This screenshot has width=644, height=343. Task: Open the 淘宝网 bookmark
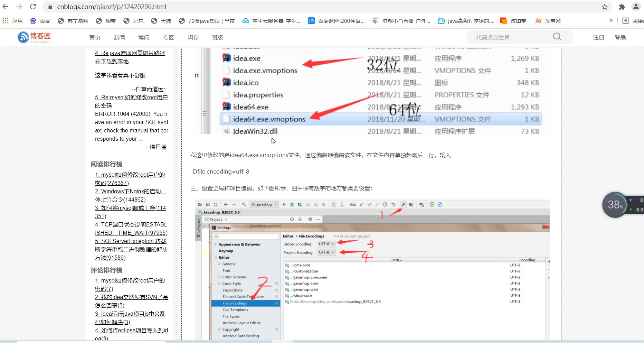[x=548, y=21]
